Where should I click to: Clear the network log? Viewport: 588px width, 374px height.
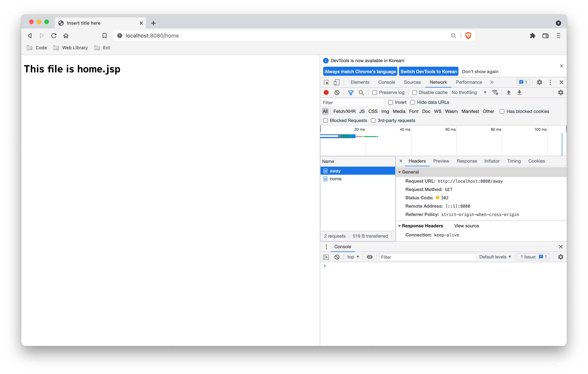[337, 93]
